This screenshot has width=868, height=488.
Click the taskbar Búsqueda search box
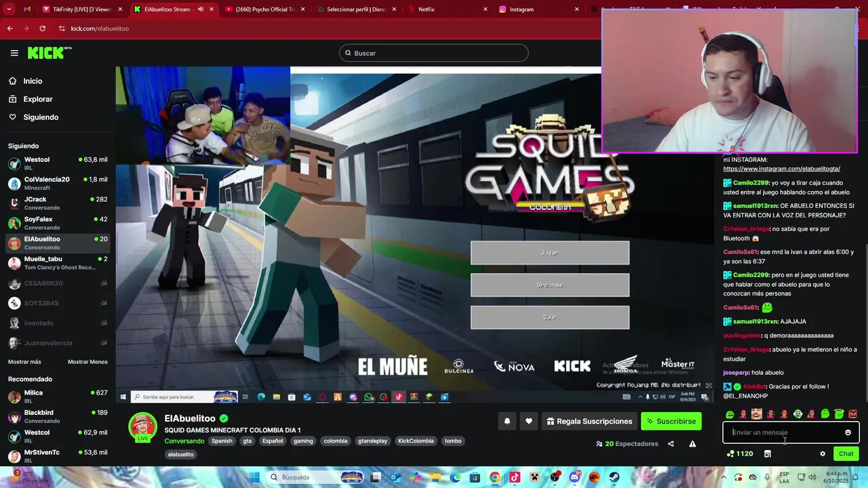[x=316, y=477]
